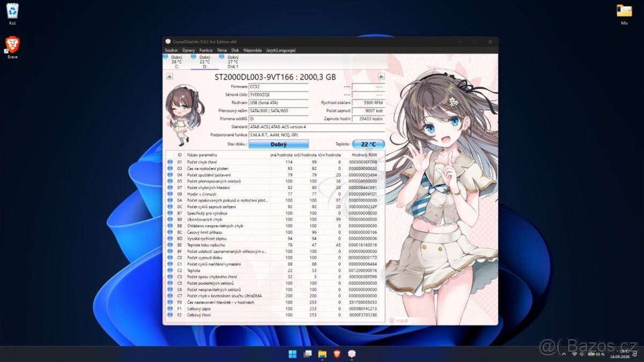Click the ATA8-ACS standard field
The height and width of the screenshot is (362, 644).
coord(317,127)
